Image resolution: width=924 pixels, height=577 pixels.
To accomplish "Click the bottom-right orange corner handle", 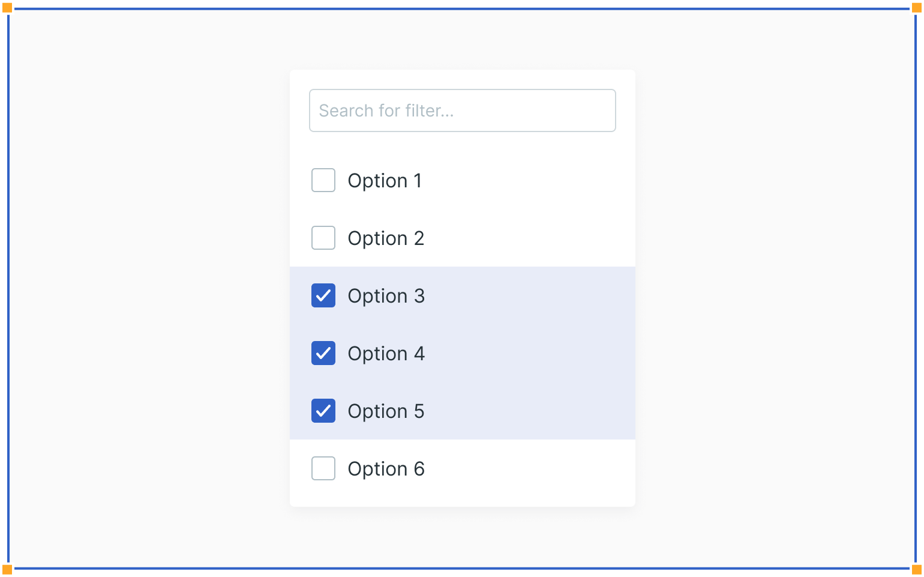I will coord(916,569).
